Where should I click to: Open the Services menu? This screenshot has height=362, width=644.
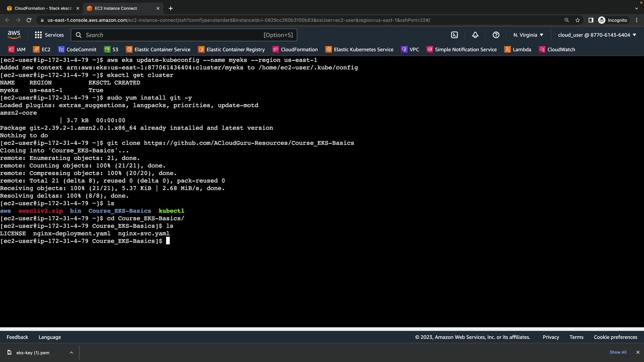tap(49, 35)
